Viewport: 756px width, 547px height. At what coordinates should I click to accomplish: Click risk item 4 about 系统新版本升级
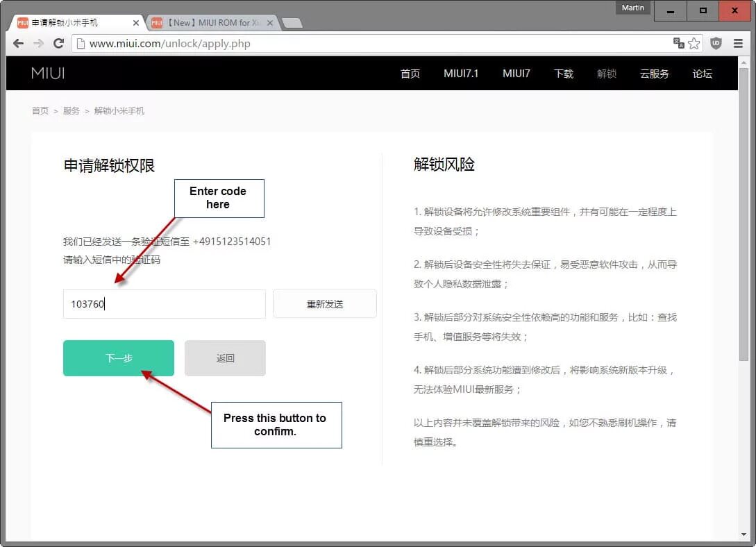coord(545,380)
